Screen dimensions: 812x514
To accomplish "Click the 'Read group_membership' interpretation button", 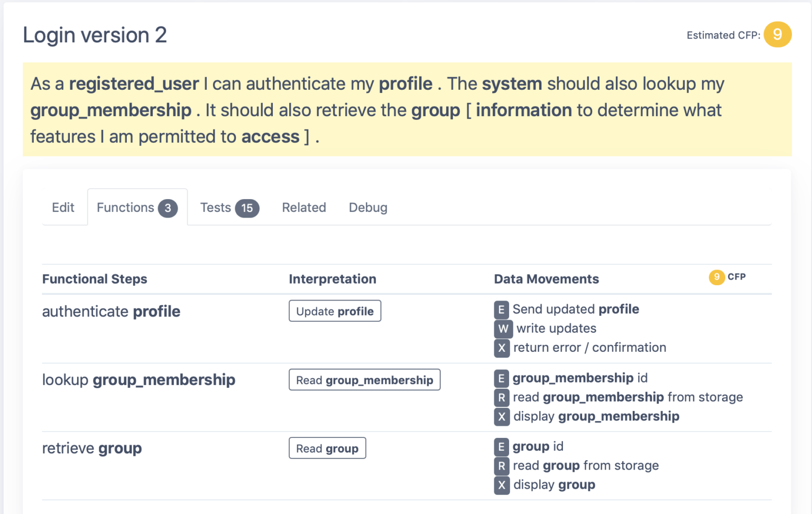I will tap(364, 379).
